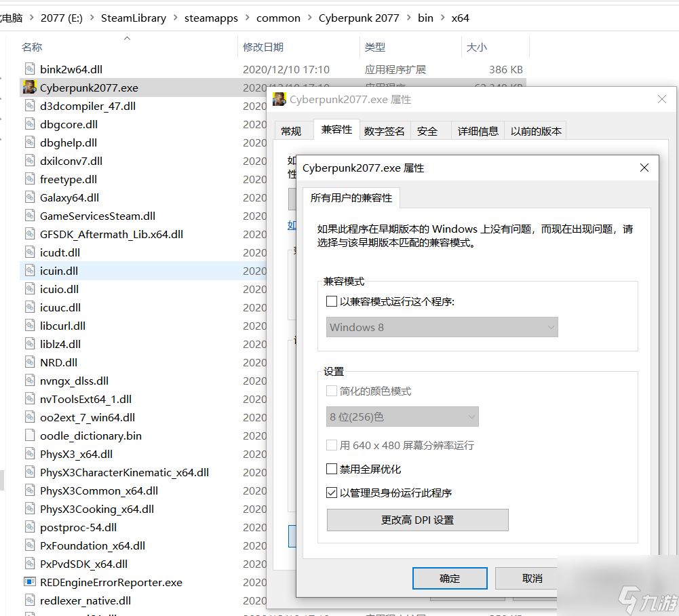Click the Galaxy64.dll file icon
679x616 pixels.
click(x=30, y=197)
